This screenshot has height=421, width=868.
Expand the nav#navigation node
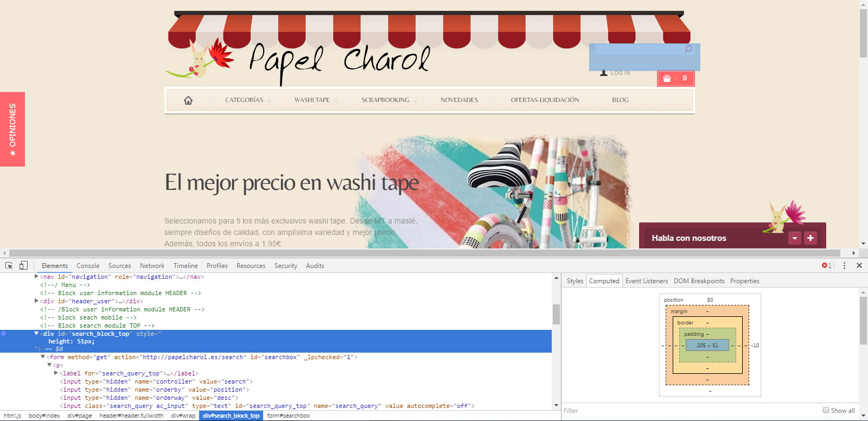(36, 277)
